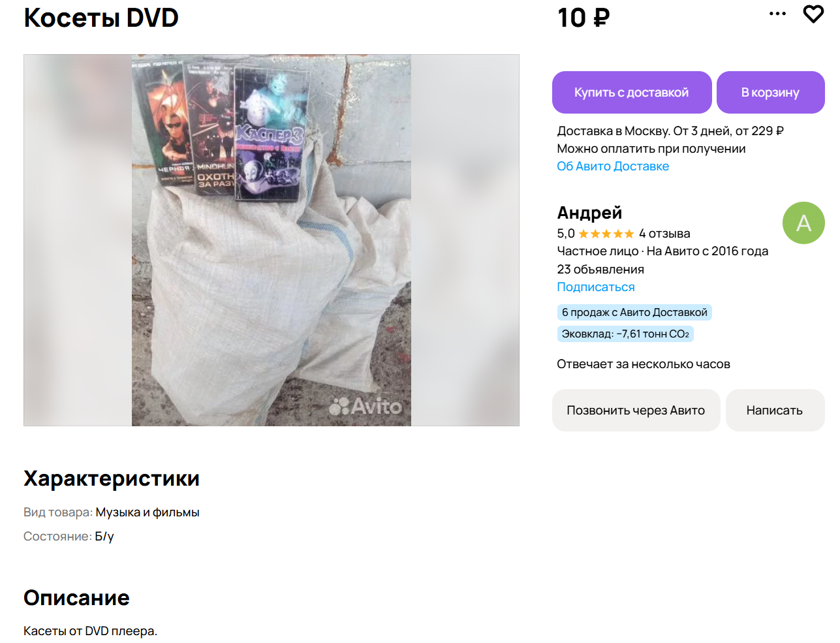Click the five-star rating of seller
Image resolution: width=840 pixels, height=643 pixels.
[606, 234]
